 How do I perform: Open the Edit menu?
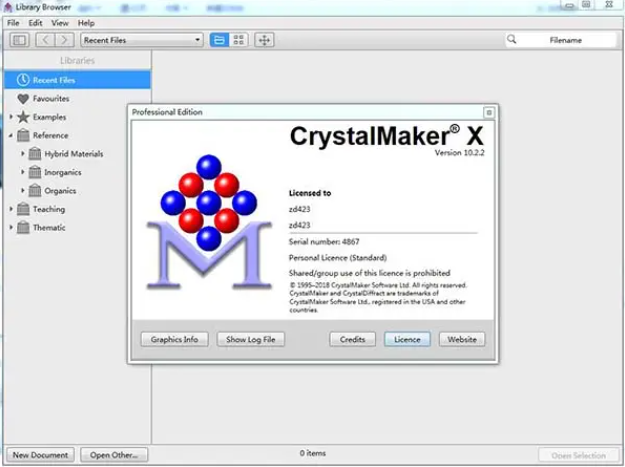click(35, 23)
